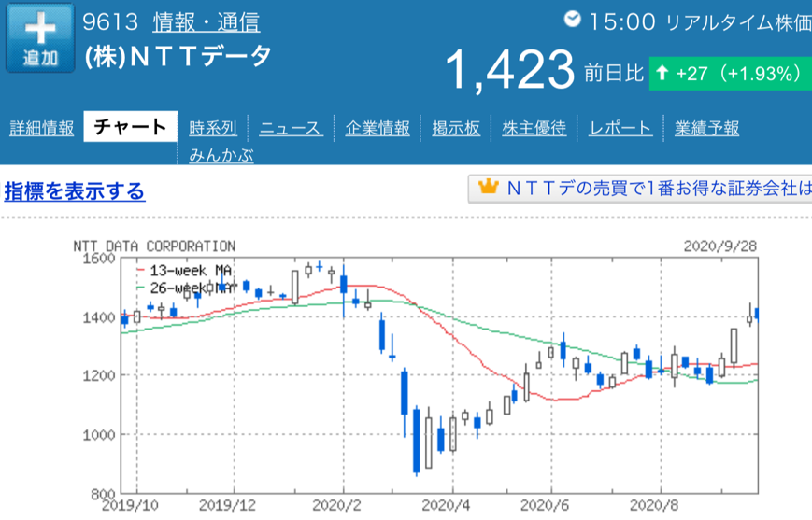Image resolution: width=812 pixels, height=520 pixels.
Task: Go to the 企業情報 tab
Action: (378, 128)
